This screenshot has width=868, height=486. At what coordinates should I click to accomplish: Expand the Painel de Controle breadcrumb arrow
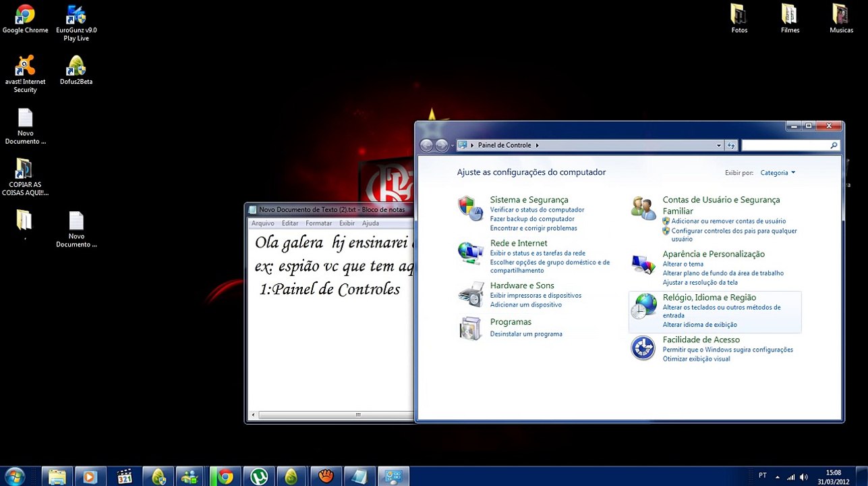pos(538,146)
